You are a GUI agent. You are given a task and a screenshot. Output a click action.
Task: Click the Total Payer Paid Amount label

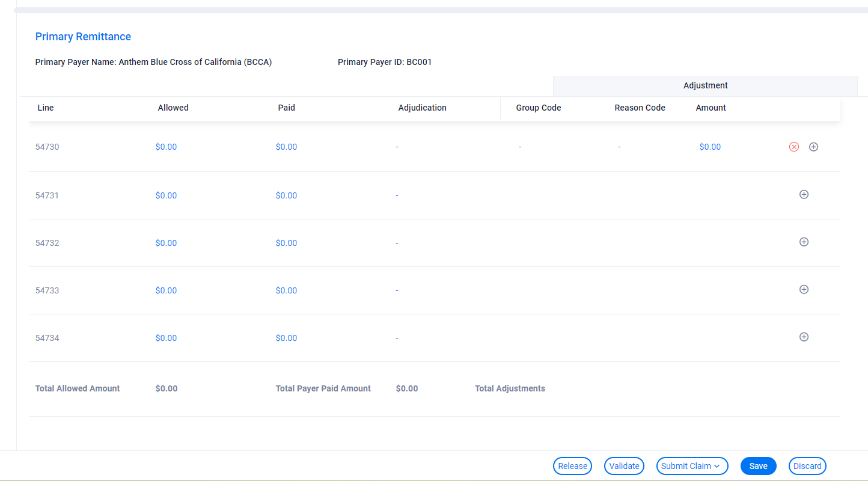323,388
